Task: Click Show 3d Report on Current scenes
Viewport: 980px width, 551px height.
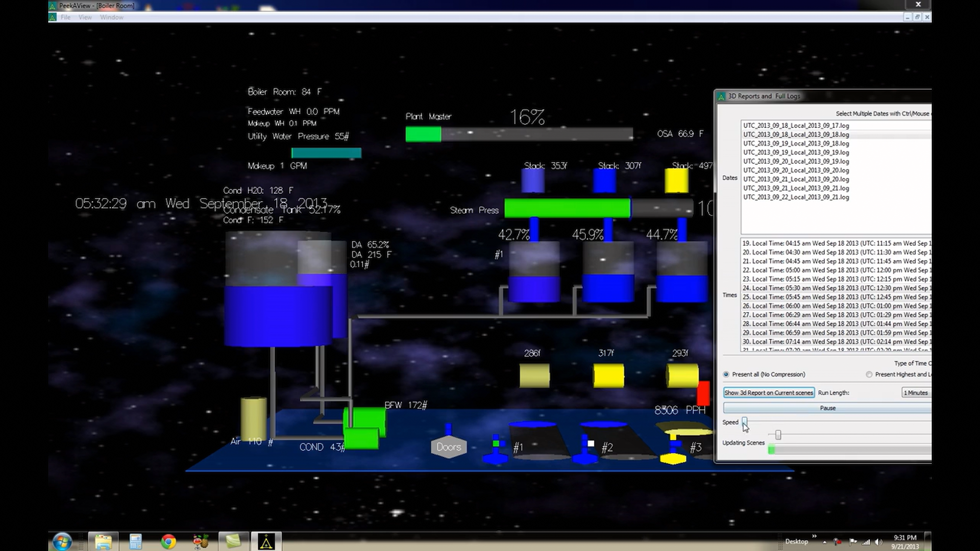Action: (x=769, y=393)
